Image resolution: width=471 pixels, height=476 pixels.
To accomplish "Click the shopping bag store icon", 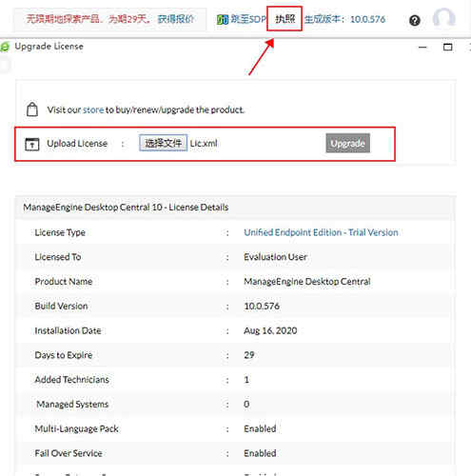I will point(32,109).
